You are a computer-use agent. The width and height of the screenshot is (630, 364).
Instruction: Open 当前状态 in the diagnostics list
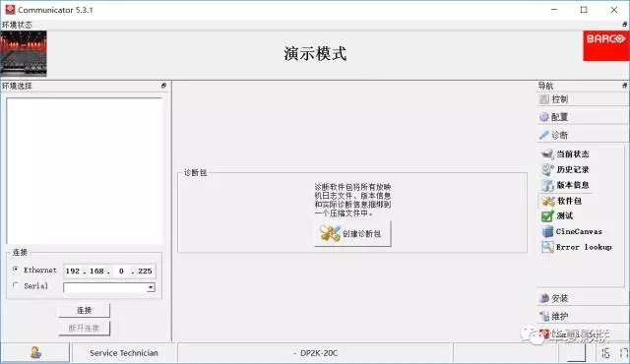click(565, 154)
